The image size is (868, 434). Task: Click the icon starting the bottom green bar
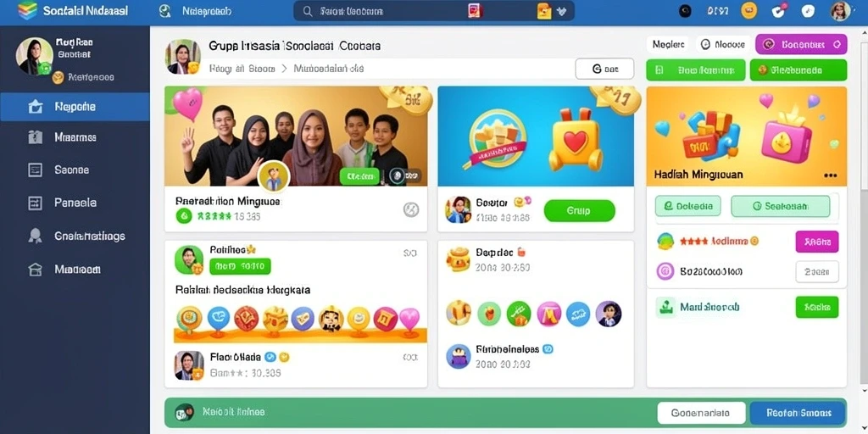click(184, 412)
